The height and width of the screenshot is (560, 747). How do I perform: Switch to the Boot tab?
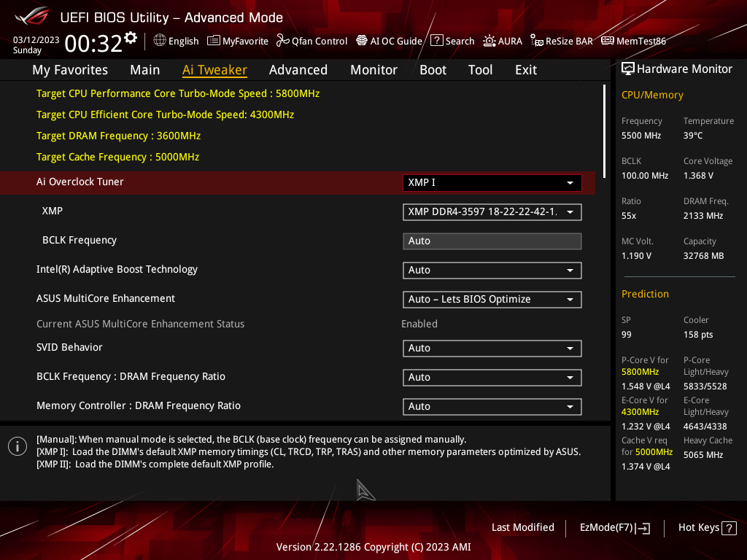(x=433, y=70)
